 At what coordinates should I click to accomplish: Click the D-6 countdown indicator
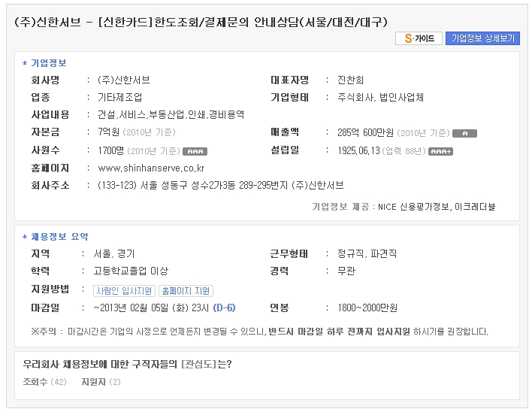(x=224, y=308)
